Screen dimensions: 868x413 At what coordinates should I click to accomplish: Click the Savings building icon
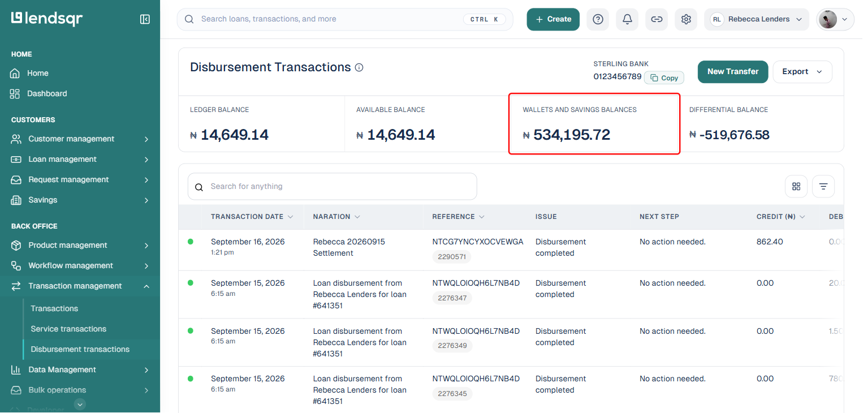(16, 200)
